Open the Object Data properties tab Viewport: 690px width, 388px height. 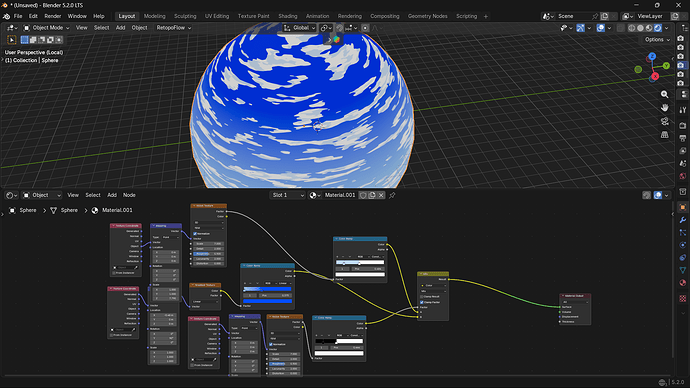[x=683, y=270]
